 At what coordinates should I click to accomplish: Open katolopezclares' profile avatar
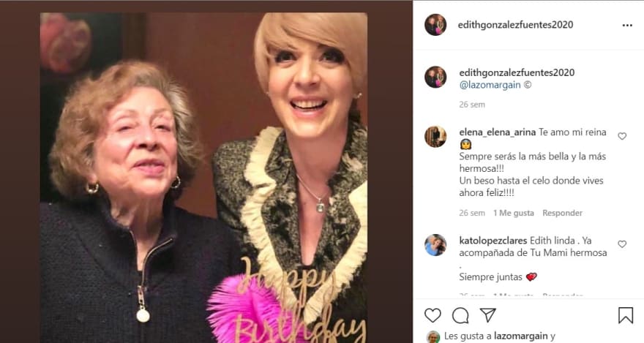pyautogui.click(x=435, y=244)
